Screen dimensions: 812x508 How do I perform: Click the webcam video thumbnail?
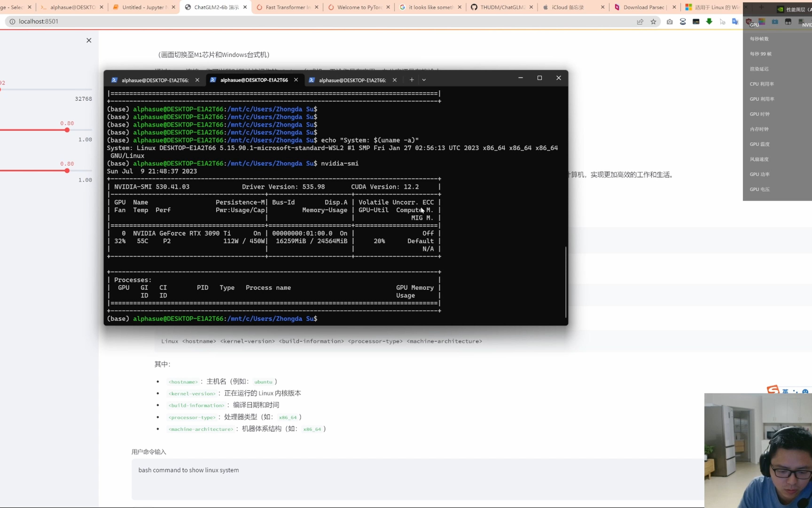pyautogui.click(x=758, y=451)
